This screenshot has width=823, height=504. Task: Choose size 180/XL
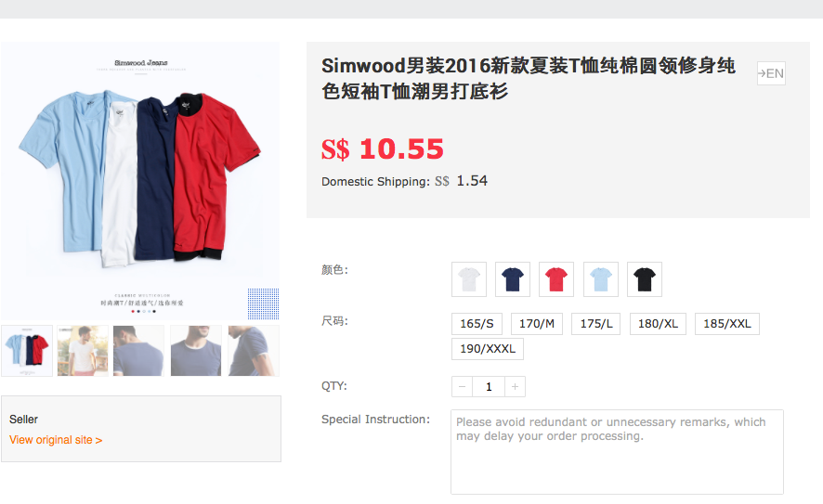click(659, 324)
